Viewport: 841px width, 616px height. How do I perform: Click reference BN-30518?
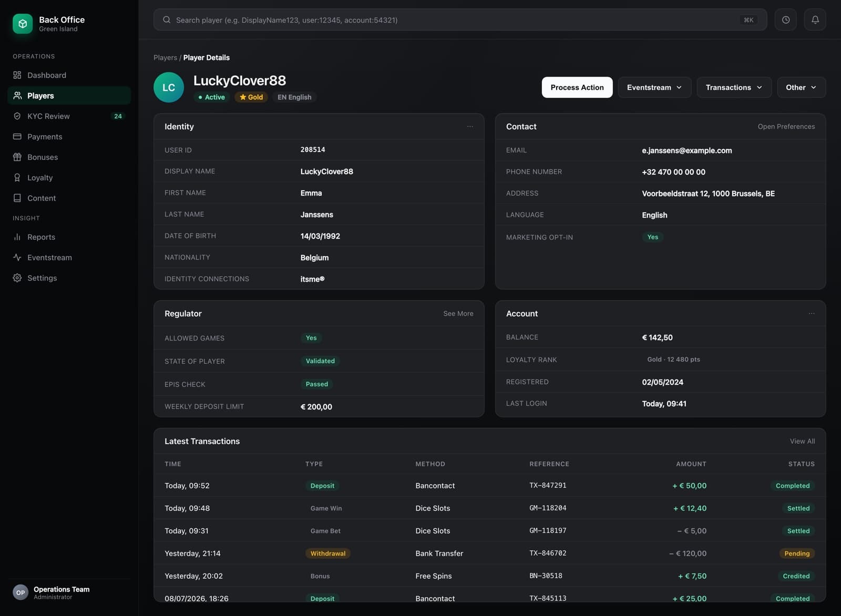point(546,576)
